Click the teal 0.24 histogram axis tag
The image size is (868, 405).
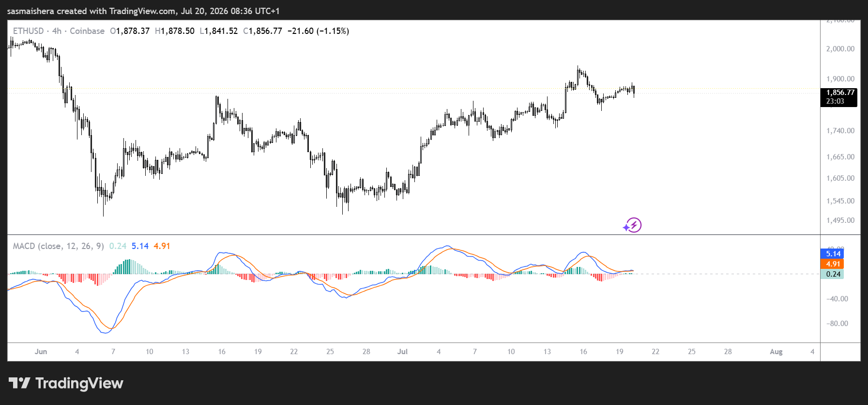pos(832,274)
